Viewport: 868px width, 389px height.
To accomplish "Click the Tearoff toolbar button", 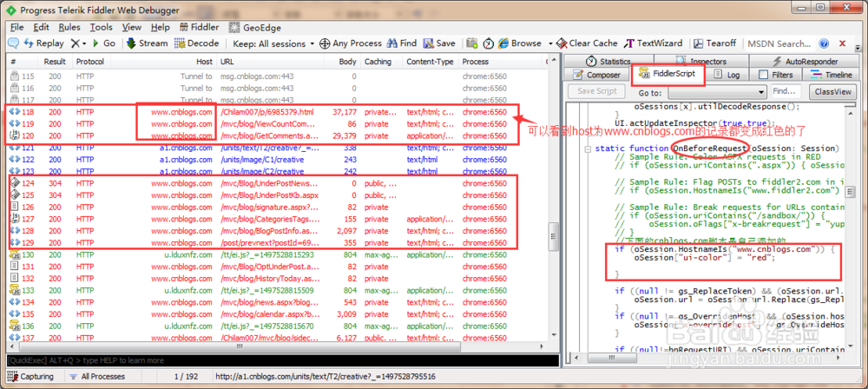I will click(x=714, y=43).
